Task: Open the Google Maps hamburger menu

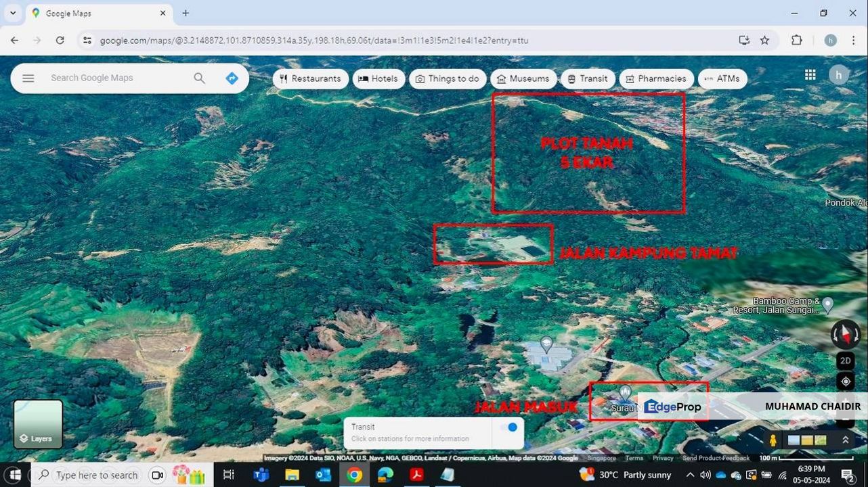Action: point(28,78)
